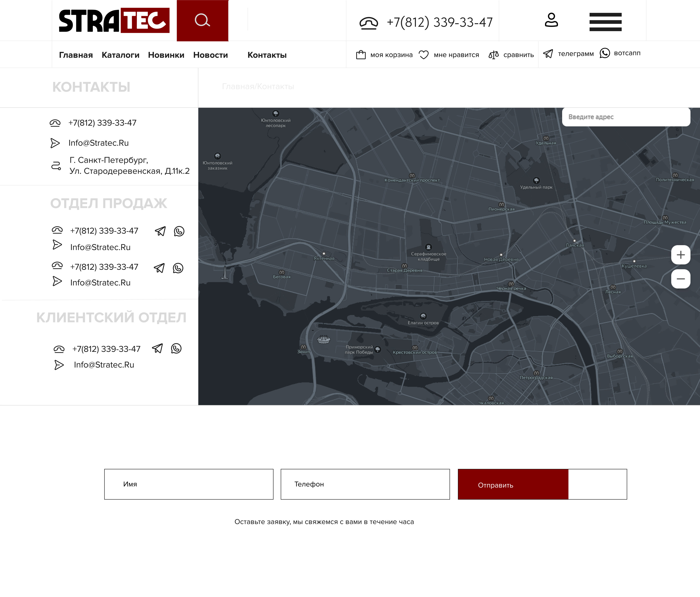Zoom in the map with plus
This screenshot has height=597, width=700.
pyautogui.click(x=680, y=255)
